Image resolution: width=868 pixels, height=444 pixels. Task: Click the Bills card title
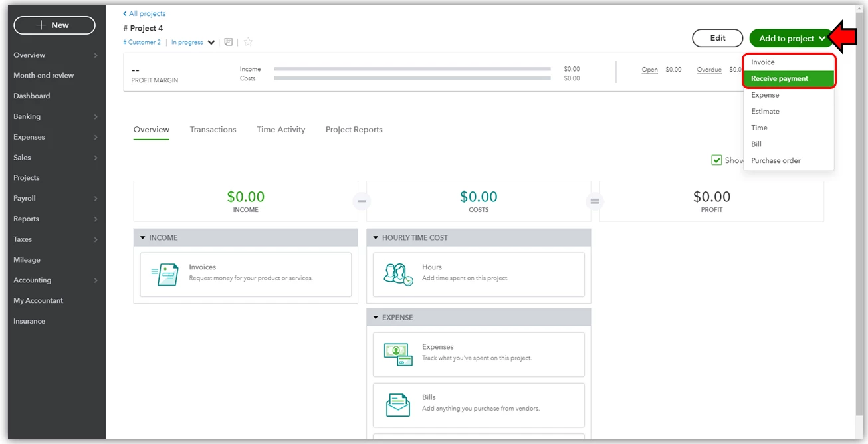pos(429,397)
